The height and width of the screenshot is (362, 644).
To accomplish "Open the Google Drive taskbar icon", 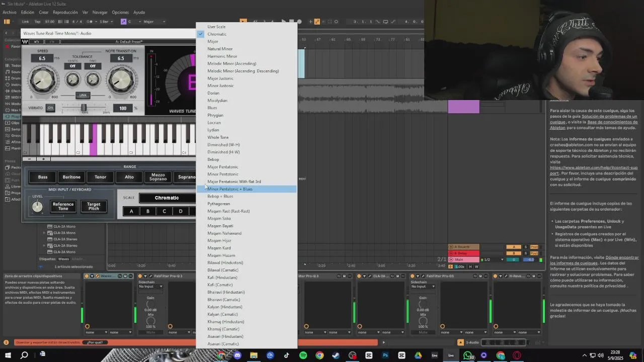I will [418, 355].
